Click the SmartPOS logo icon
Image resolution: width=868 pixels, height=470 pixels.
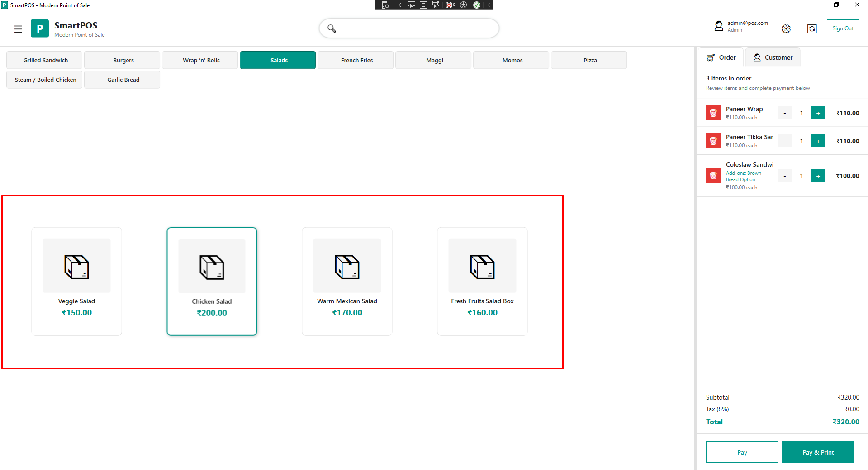click(40, 28)
